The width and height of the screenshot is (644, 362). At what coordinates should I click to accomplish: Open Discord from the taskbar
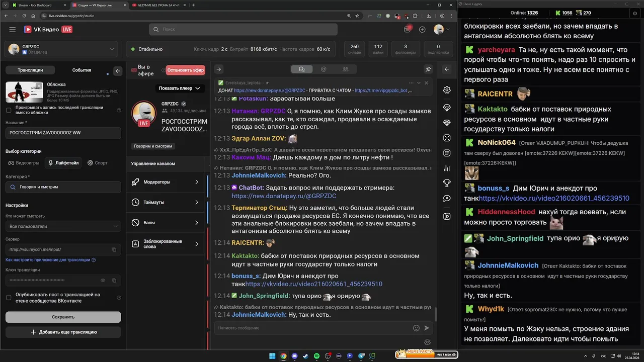pyautogui.click(x=294, y=356)
